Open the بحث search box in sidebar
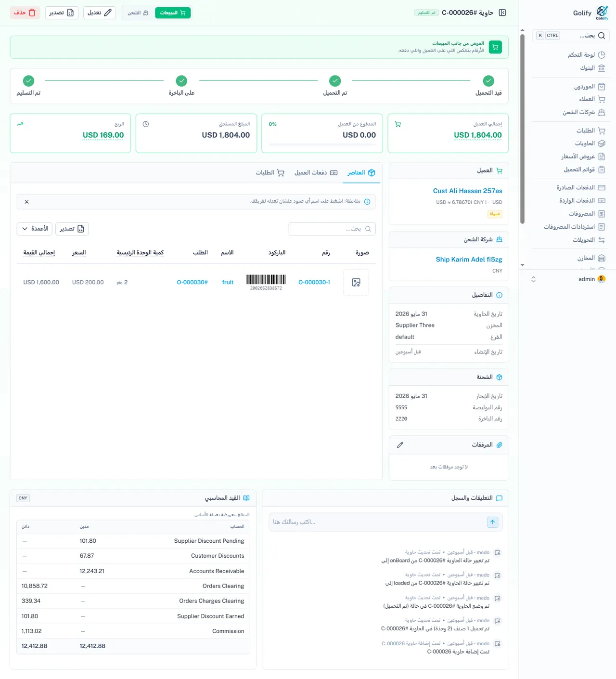Image resolution: width=616 pixels, height=679 pixels. point(571,36)
